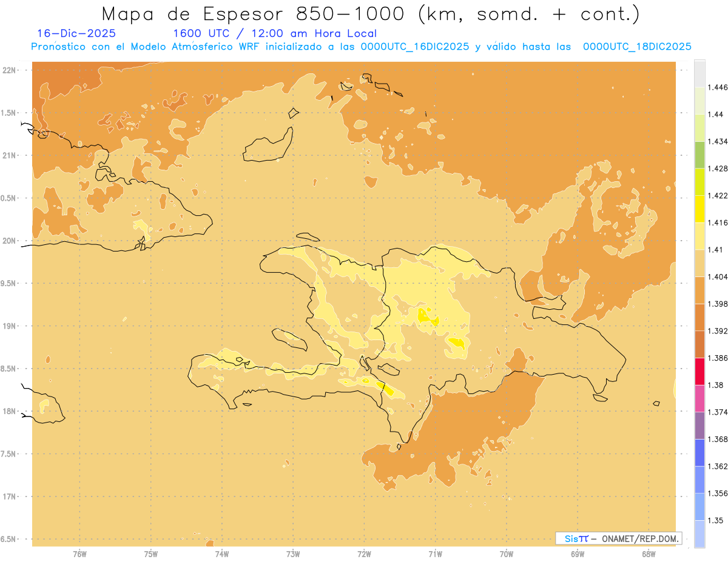Viewport: 728px width, 562px height.
Task: Select the date label '16-Dic-2025'
Action: point(76,33)
